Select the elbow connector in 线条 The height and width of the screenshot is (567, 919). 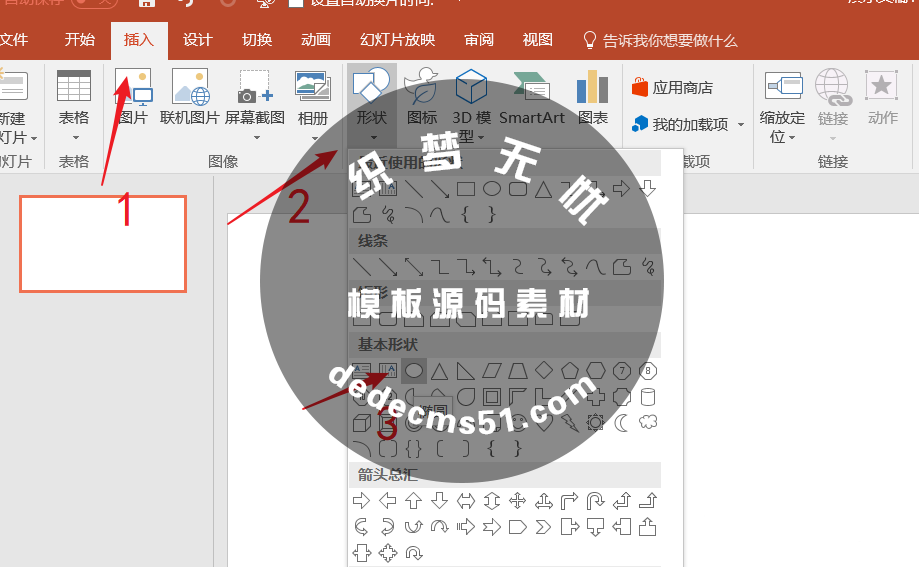[x=440, y=267]
